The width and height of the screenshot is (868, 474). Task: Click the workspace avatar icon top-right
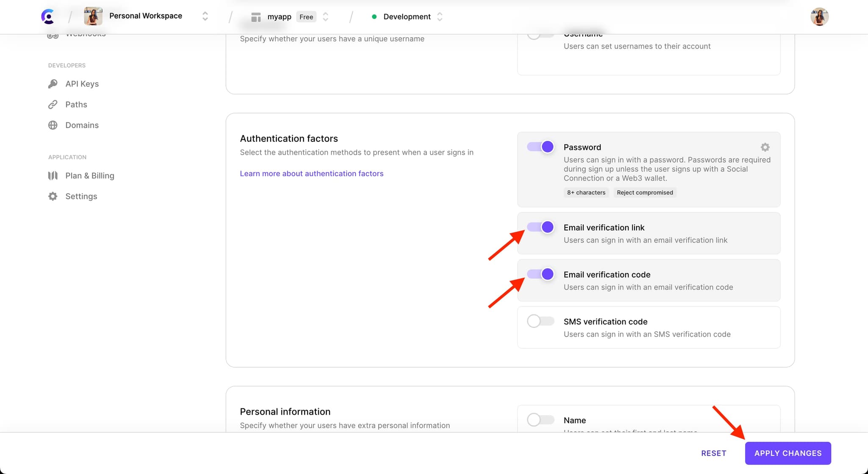click(x=820, y=17)
